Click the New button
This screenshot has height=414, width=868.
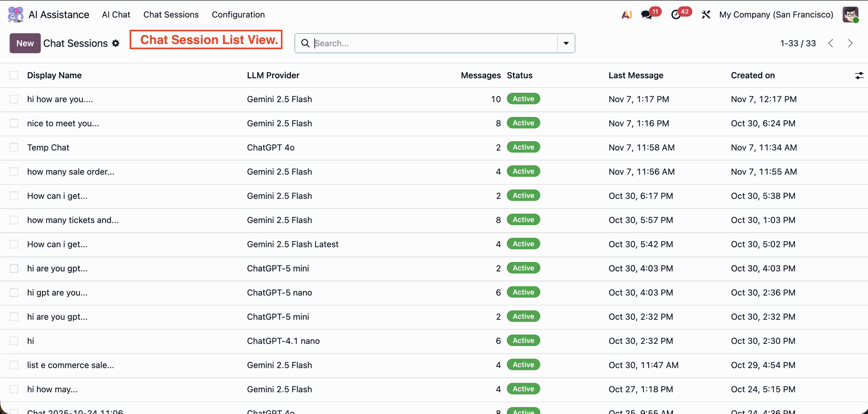(25, 43)
